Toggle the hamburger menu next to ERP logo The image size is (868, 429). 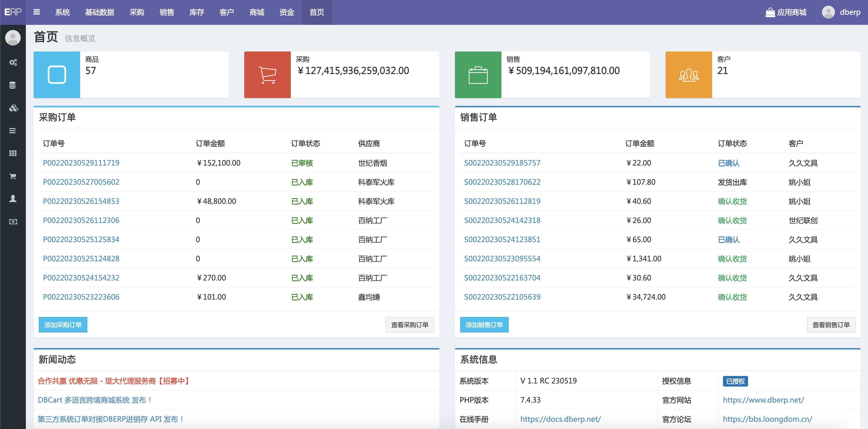point(37,12)
